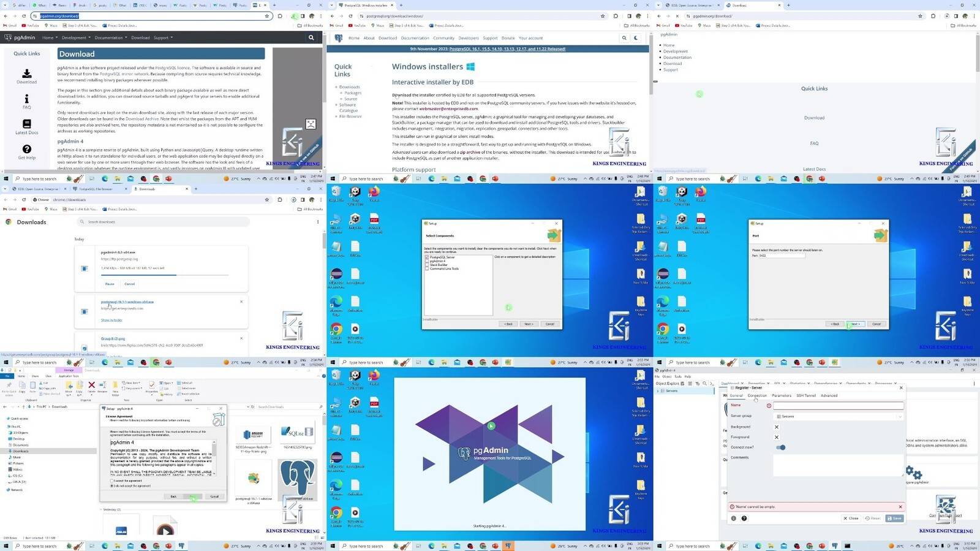Toggle the PostgreSQL Server component checkbox
980x551 pixels.
(427, 257)
